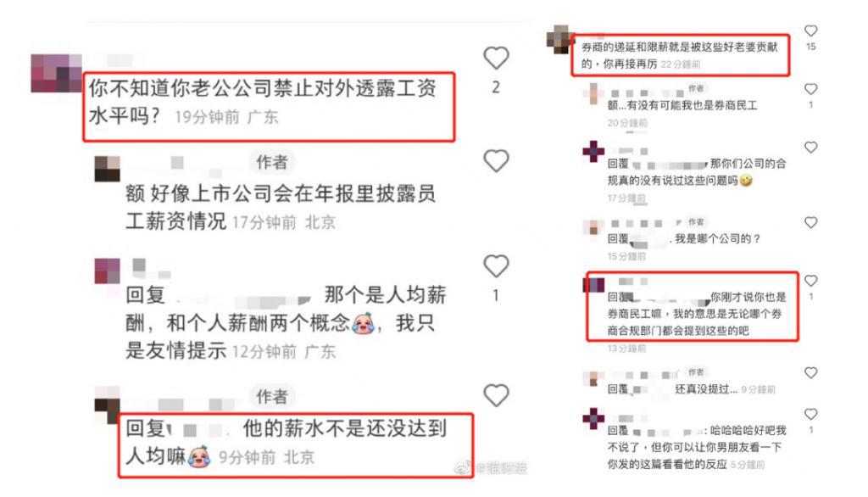Open author avatar beside 额 好像上市公司 reply
The height and width of the screenshot is (497, 868).
click(x=108, y=169)
